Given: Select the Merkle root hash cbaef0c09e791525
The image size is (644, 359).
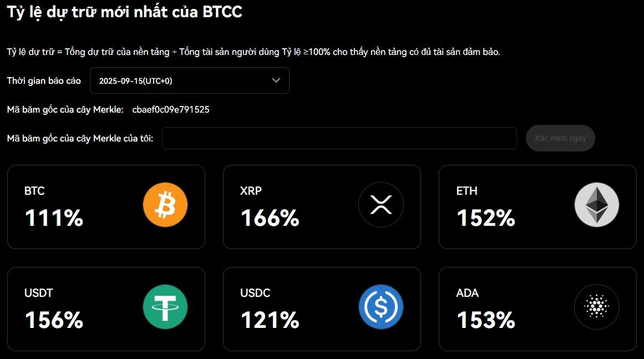Looking at the screenshot, I should (x=171, y=109).
